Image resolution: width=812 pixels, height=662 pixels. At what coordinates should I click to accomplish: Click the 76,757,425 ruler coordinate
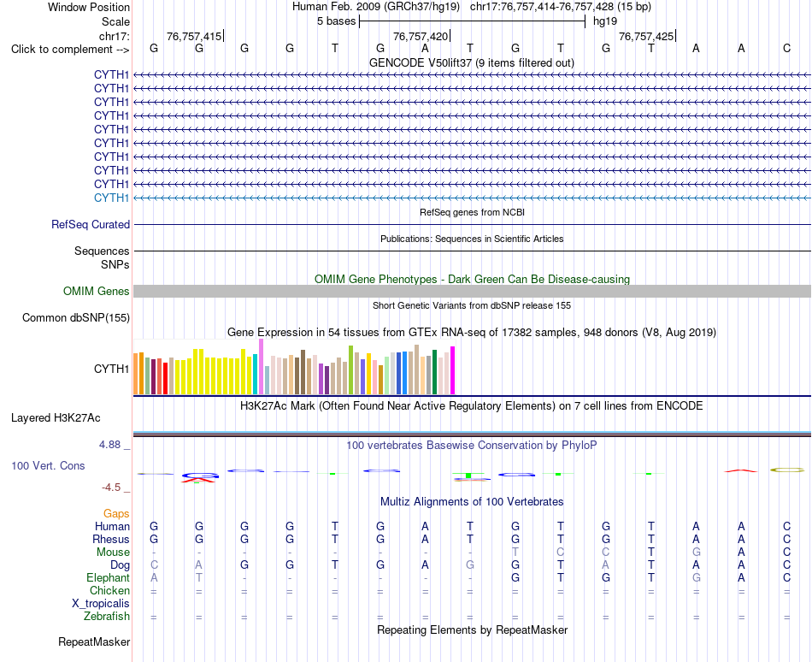pos(646,36)
